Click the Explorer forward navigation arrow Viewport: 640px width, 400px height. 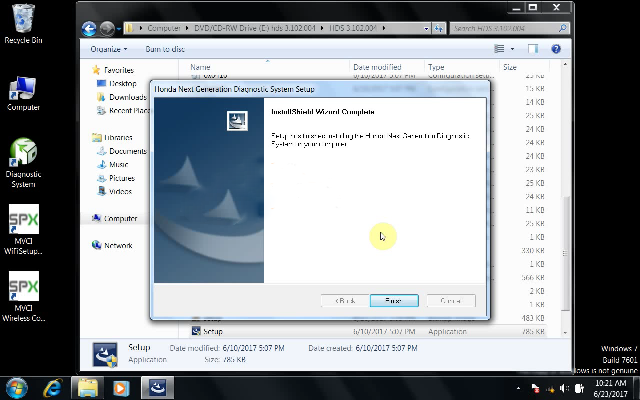(x=107, y=29)
